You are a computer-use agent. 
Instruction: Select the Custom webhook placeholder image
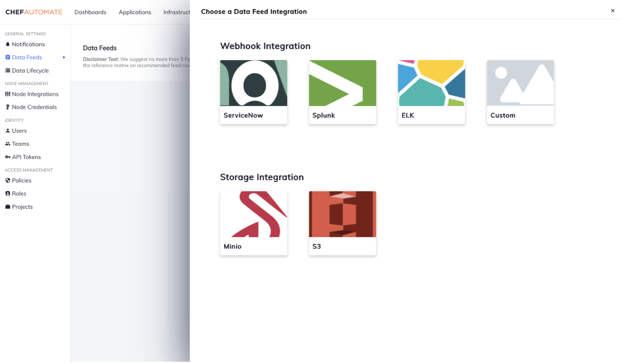coord(520,83)
